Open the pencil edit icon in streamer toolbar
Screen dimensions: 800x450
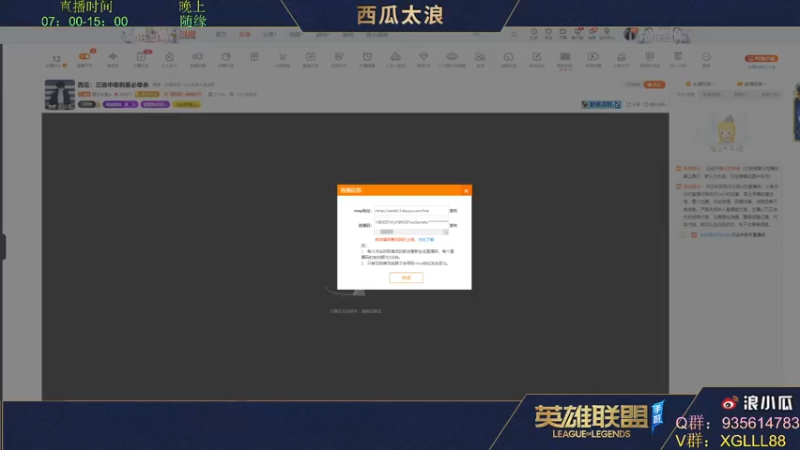click(x=536, y=59)
